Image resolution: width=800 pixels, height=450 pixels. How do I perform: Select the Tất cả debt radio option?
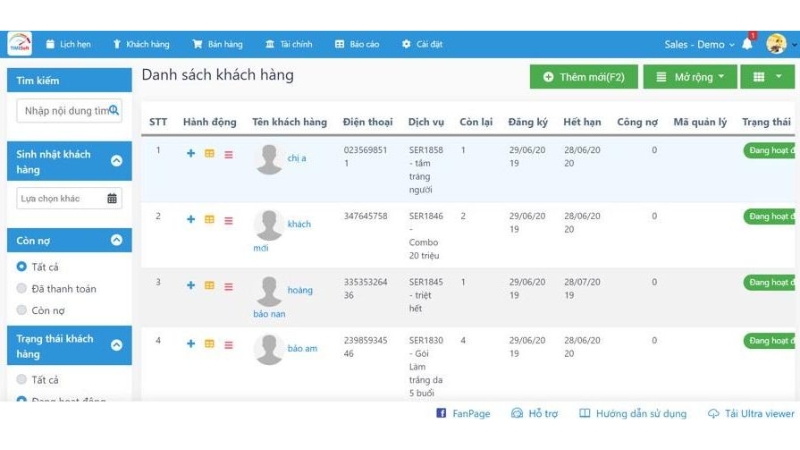coord(22,267)
